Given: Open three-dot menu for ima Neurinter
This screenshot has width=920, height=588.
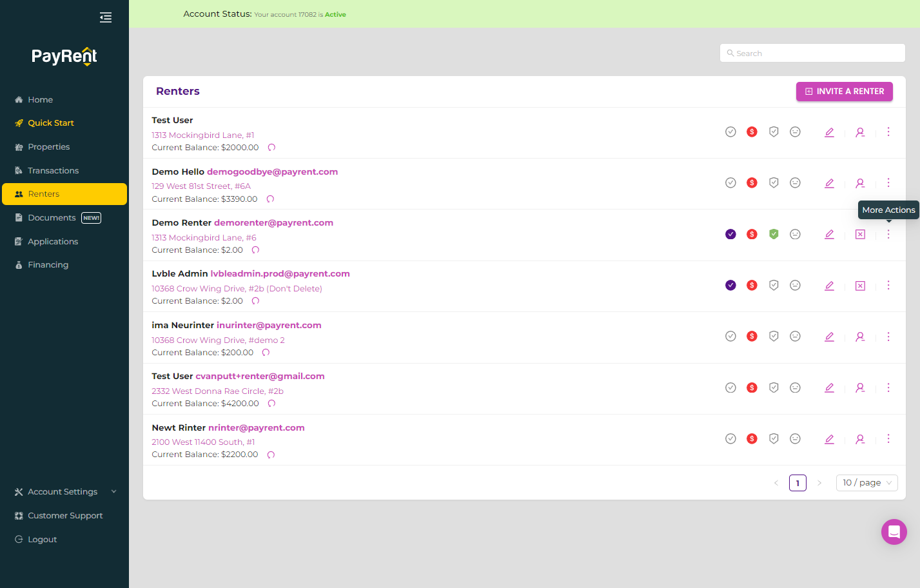Looking at the screenshot, I should click(888, 337).
